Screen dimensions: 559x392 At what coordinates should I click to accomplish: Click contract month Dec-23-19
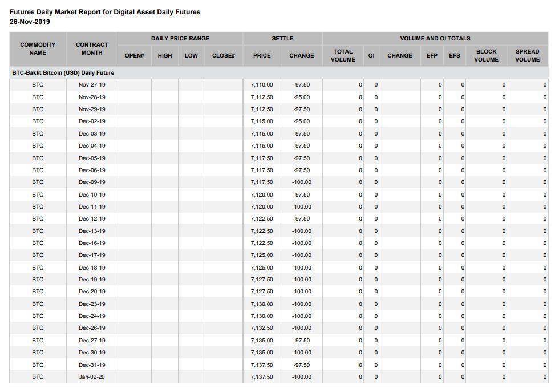(x=92, y=304)
